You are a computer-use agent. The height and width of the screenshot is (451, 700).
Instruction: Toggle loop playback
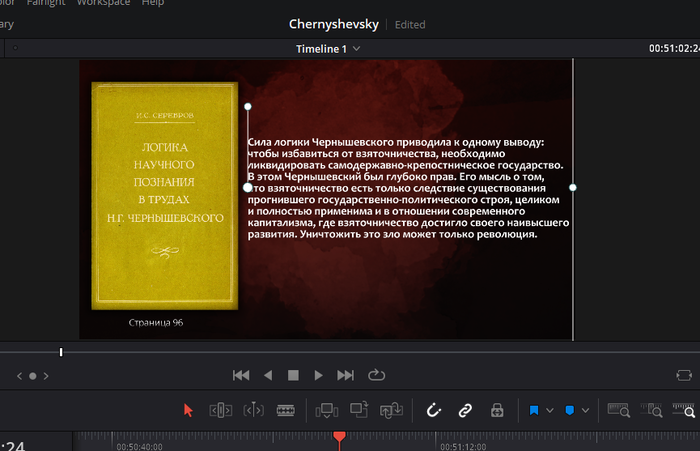tap(376, 375)
